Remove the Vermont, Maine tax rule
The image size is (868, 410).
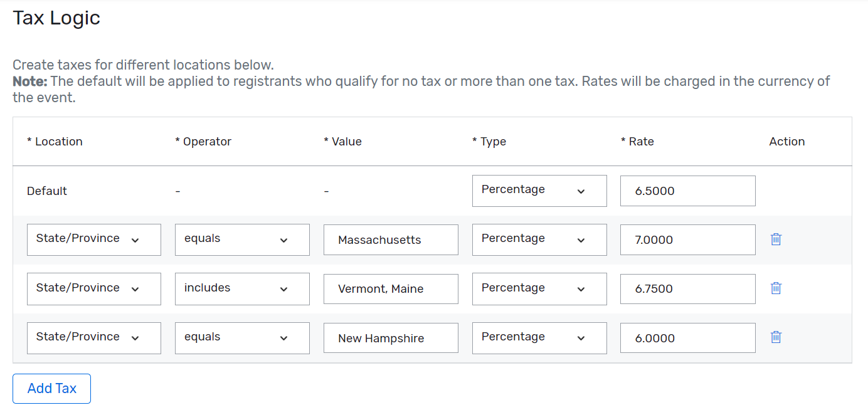click(x=776, y=288)
